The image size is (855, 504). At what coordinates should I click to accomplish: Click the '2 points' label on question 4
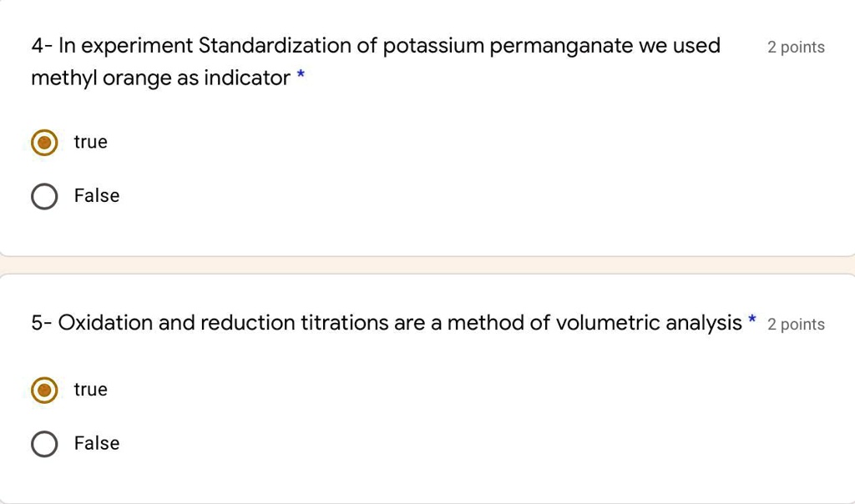point(796,48)
